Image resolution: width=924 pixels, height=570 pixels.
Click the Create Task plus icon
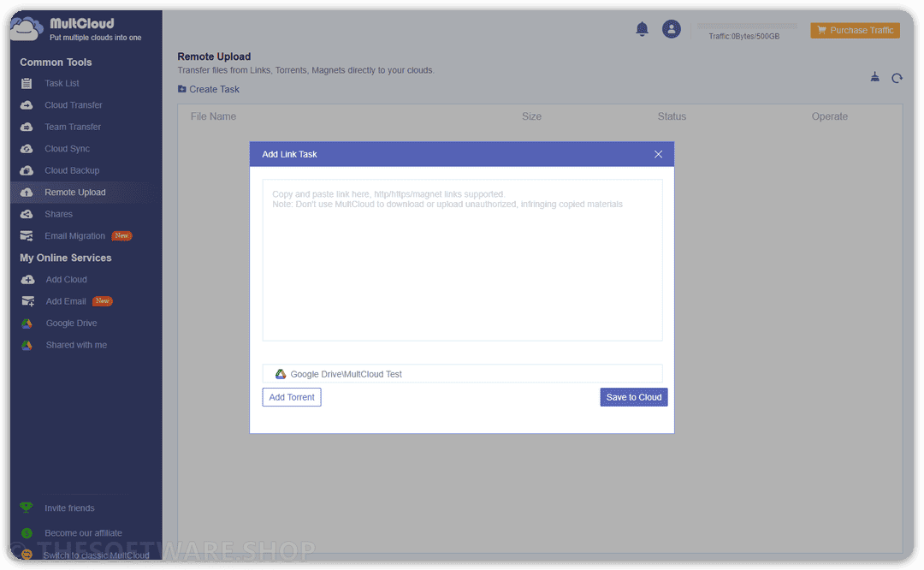click(x=182, y=89)
